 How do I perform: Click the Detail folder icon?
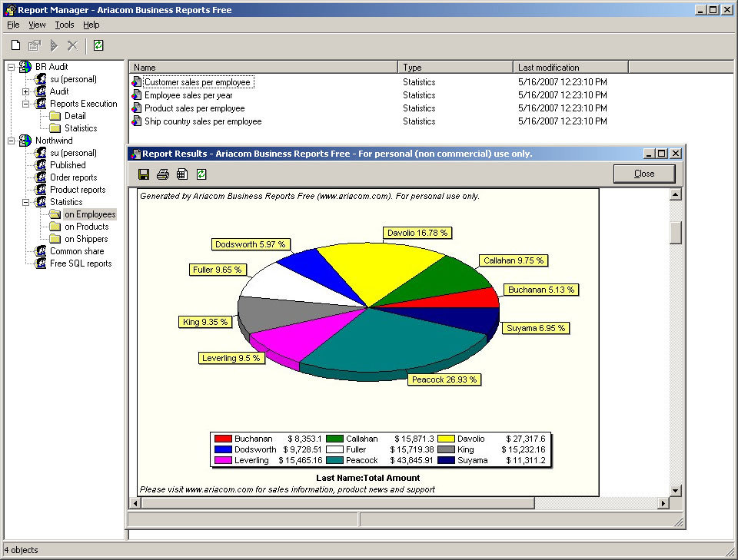click(55, 116)
